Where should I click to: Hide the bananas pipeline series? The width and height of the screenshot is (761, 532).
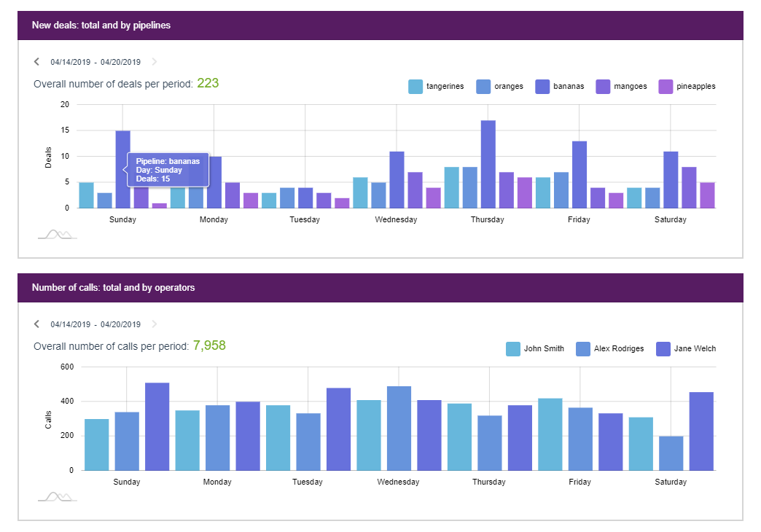click(x=560, y=86)
